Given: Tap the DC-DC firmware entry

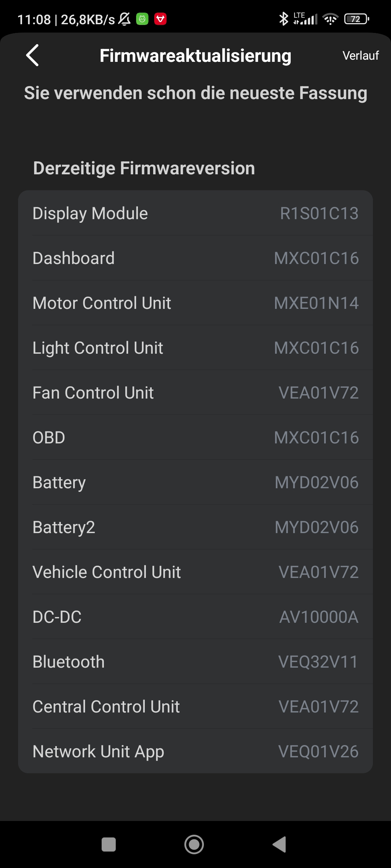Looking at the screenshot, I should click(x=195, y=617).
